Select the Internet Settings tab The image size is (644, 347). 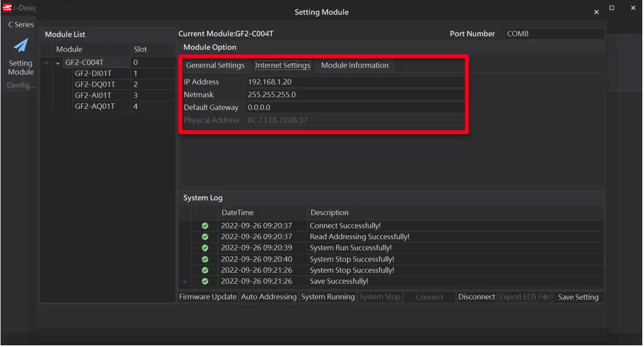282,65
